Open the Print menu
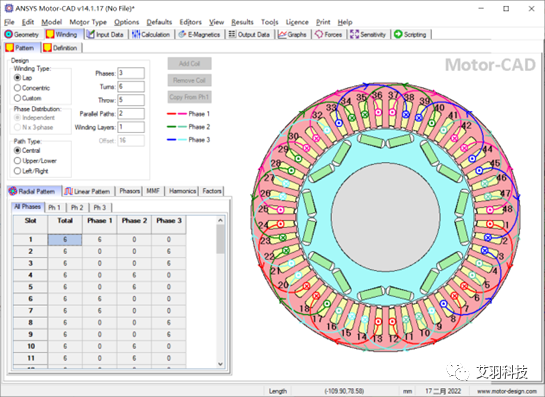 pos(323,22)
